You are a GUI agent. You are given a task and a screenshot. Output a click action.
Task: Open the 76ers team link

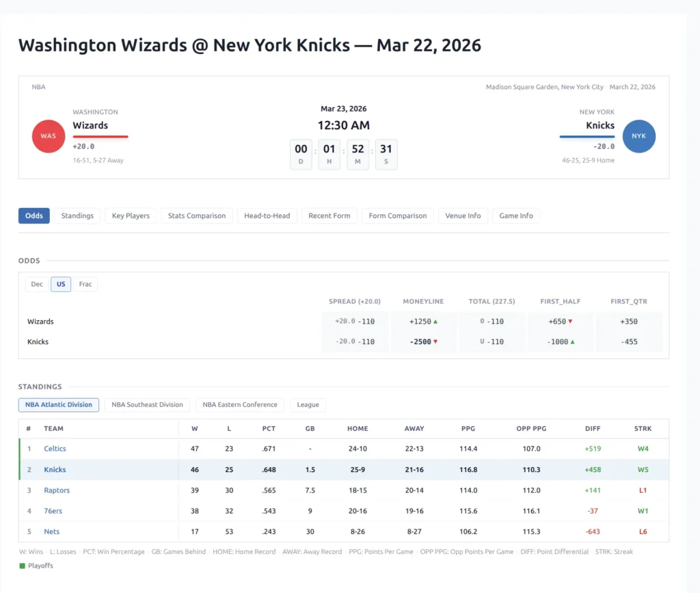[53, 511]
